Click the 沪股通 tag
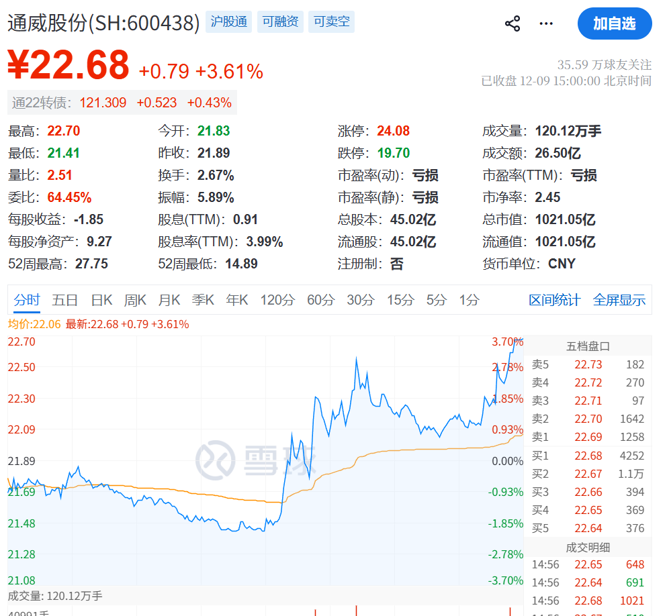The width and height of the screenshot is (667, 616). click(x=230, y=21)
